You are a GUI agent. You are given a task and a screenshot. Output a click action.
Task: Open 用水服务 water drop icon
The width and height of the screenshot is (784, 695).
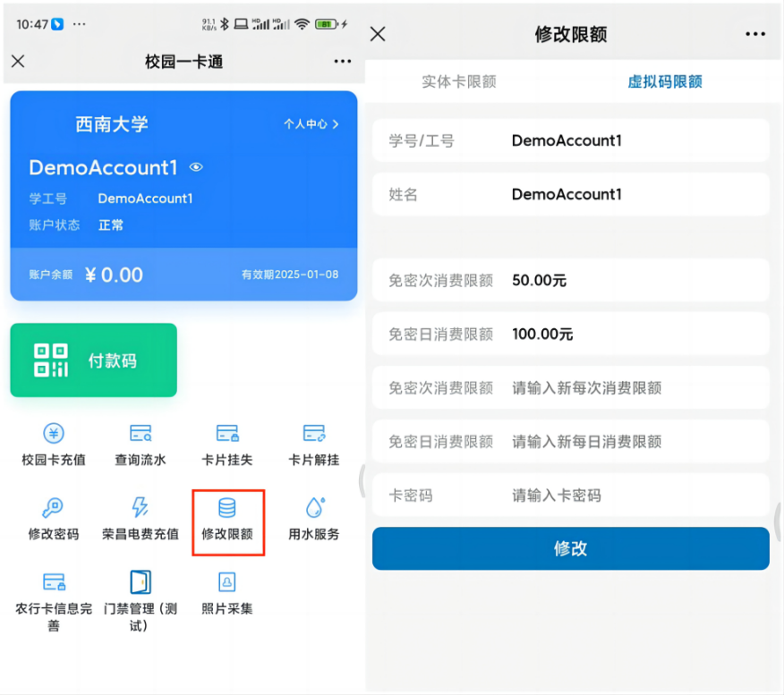point(313,508)
